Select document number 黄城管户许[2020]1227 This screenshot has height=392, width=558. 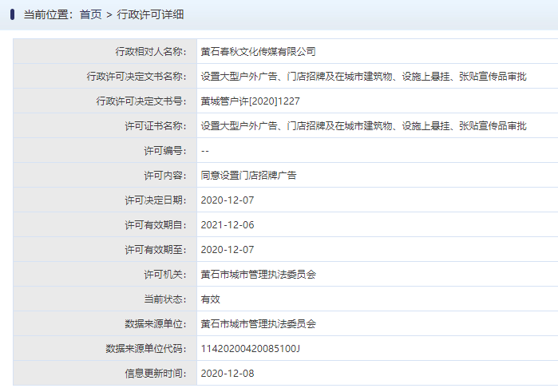coord(250,101)
